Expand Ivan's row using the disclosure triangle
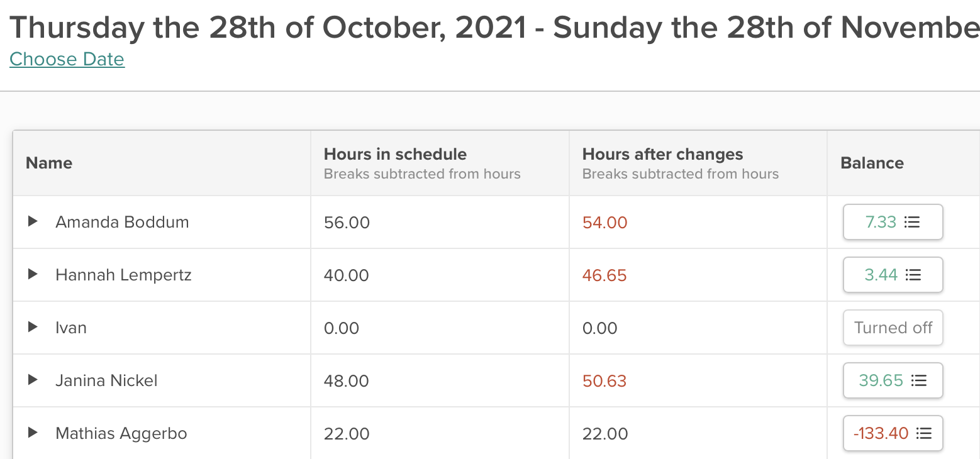 [33, 328]
